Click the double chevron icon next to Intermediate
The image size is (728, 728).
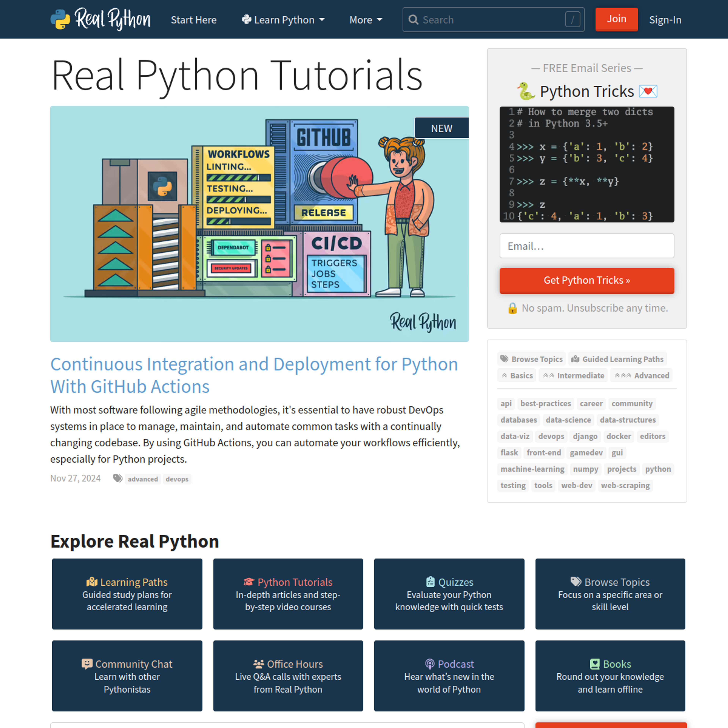point(548,375)
